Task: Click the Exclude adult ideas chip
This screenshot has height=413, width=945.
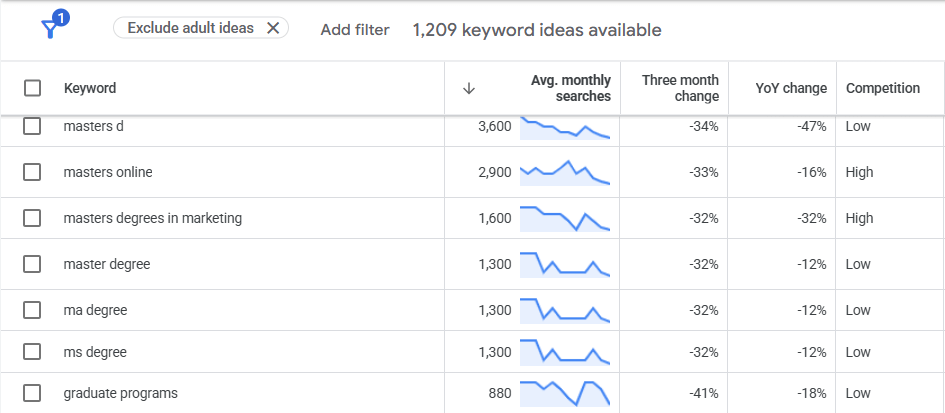Action: pos(201,28)
